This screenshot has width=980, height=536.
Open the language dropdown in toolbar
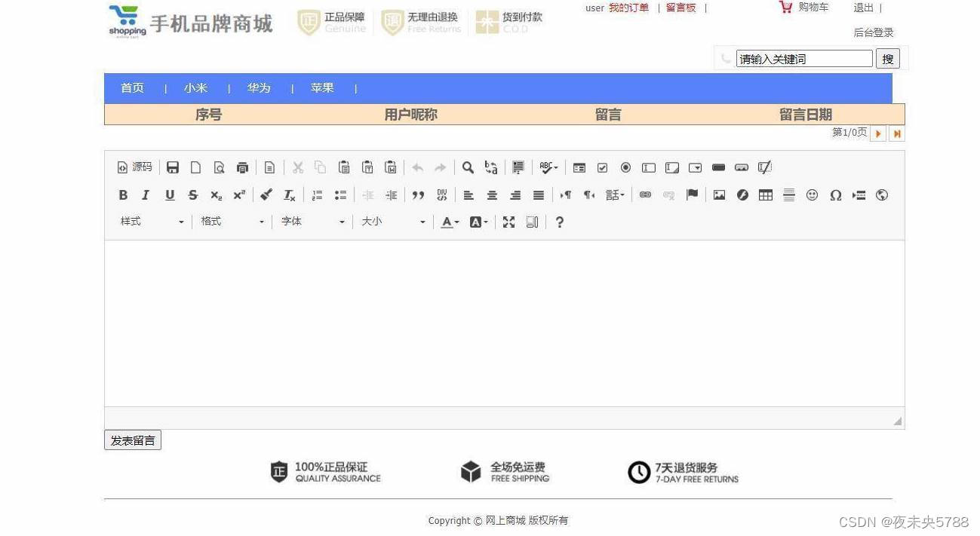[615, 195]
